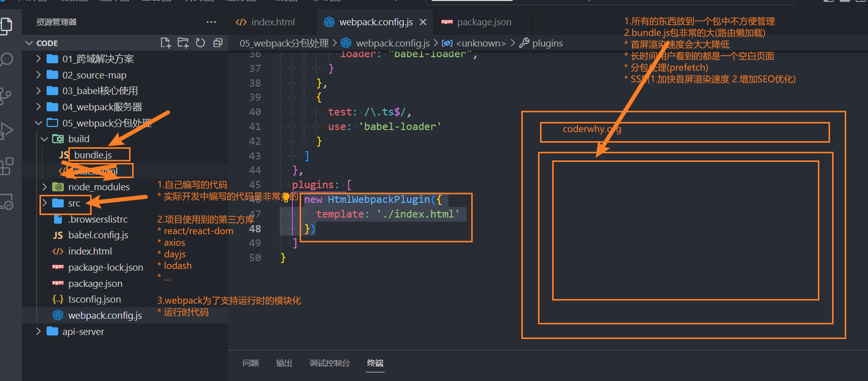The height and width of the screenshot is (381, 868).
Task: Open babel.config.js in explorer
Action: tap(98, 235)
